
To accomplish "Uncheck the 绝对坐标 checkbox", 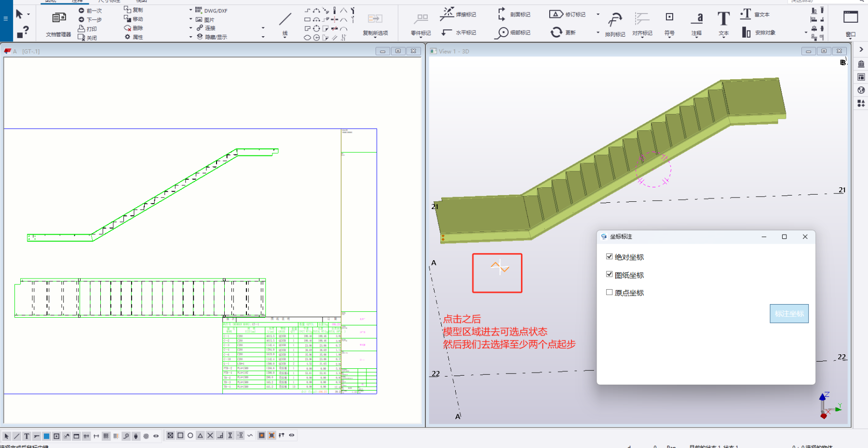I will click(x=610, y=257).
